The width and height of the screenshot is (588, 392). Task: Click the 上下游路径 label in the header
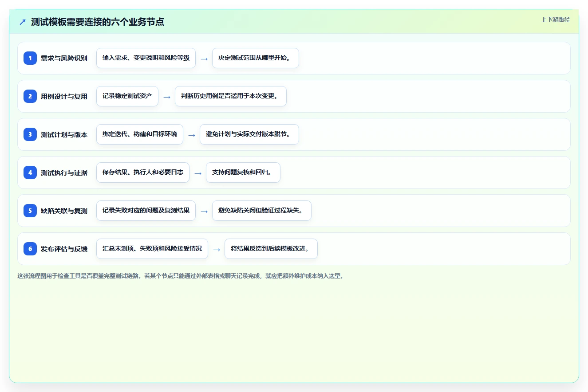coord(555,20)
